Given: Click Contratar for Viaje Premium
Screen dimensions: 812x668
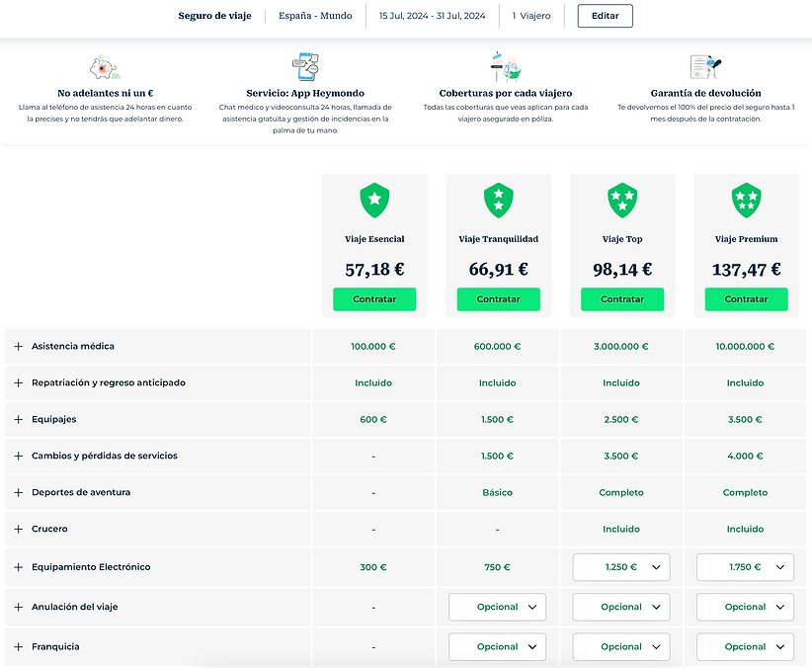Looking at the screenshot, I should [x=746, y=299].
